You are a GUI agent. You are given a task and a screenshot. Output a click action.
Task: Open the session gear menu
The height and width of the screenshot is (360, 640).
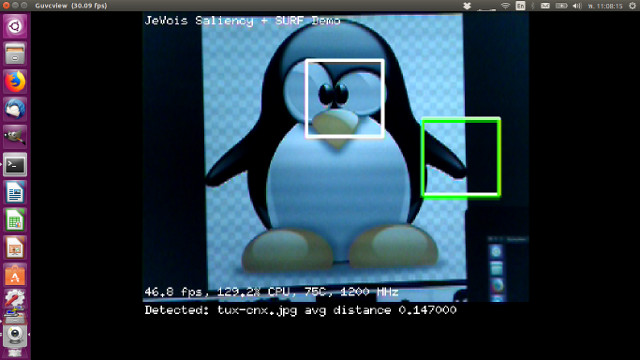(632, 6)
